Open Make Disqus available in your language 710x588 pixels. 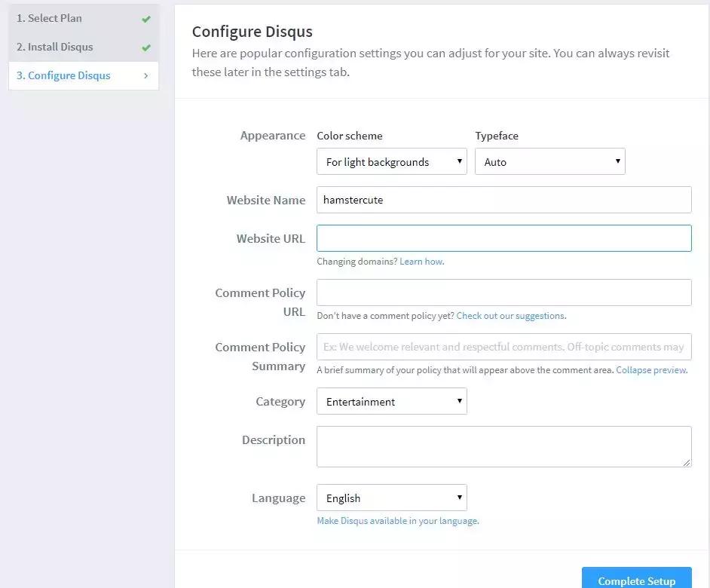click(397, 521)
